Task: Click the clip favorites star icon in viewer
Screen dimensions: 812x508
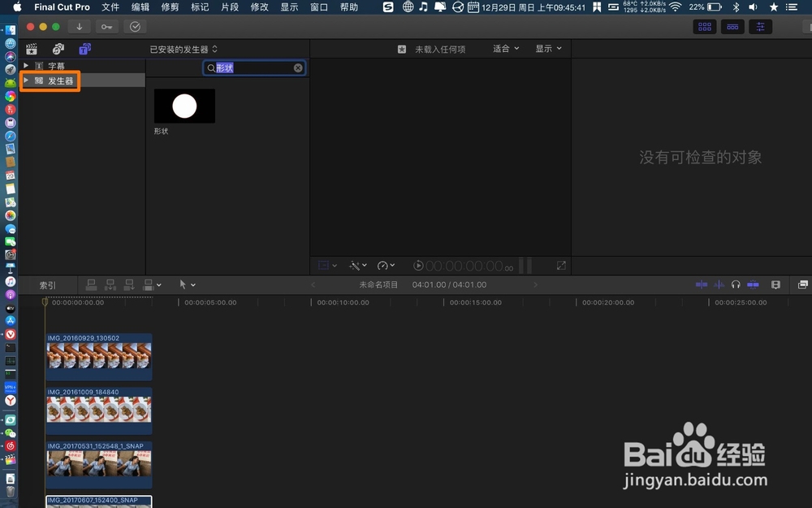Action: (x=402, y=50)
